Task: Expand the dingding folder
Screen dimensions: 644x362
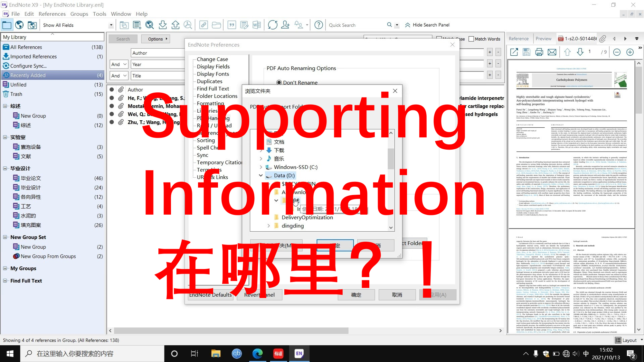Action: click(x=269, y=226)
